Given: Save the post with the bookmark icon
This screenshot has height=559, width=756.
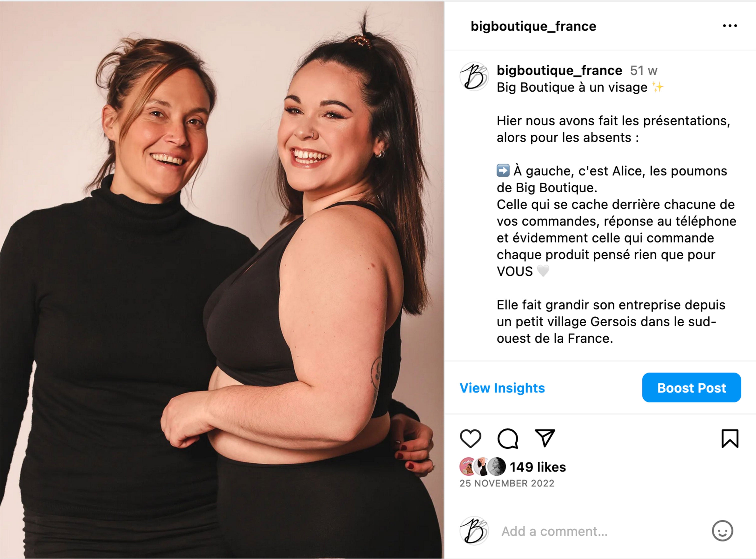Looking at the screenshot, I should [x=729, y=438].
